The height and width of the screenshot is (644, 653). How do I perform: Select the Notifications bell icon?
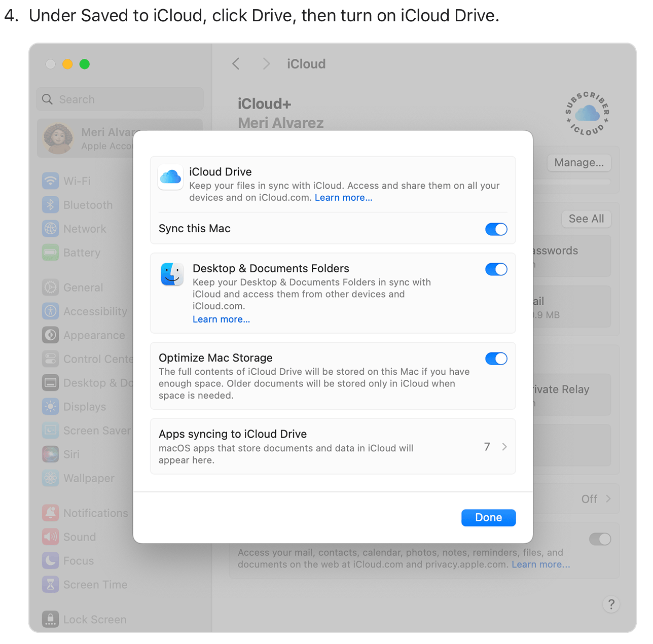coord(50,513)
